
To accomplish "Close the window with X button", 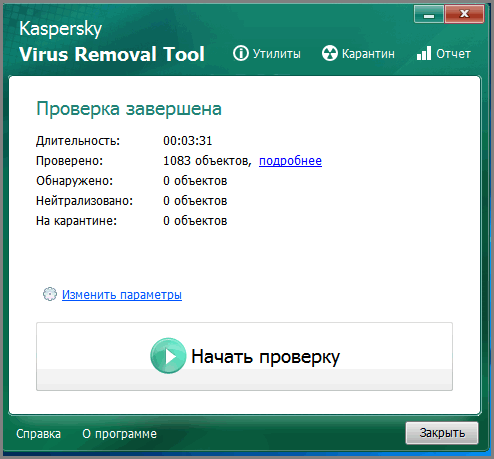I will coord(464,14).
